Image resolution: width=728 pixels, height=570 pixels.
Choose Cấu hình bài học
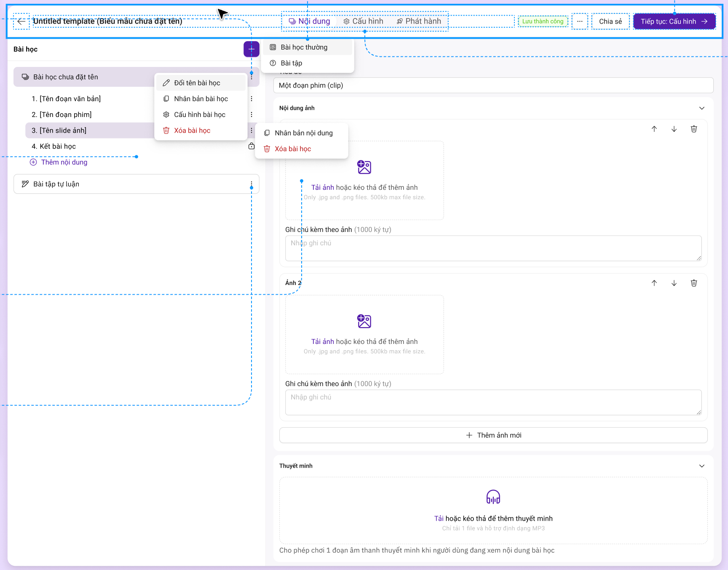(x=201, y=115)
